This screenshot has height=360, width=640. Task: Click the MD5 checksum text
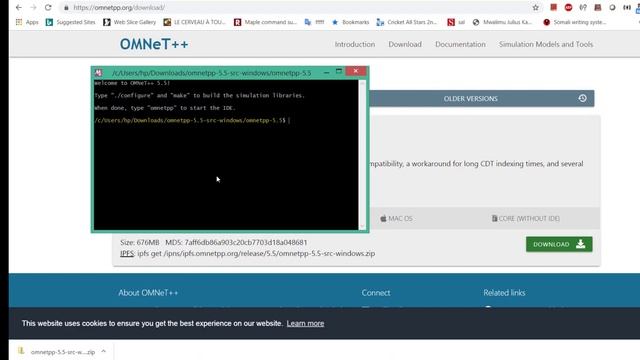(x=236, y=242)
